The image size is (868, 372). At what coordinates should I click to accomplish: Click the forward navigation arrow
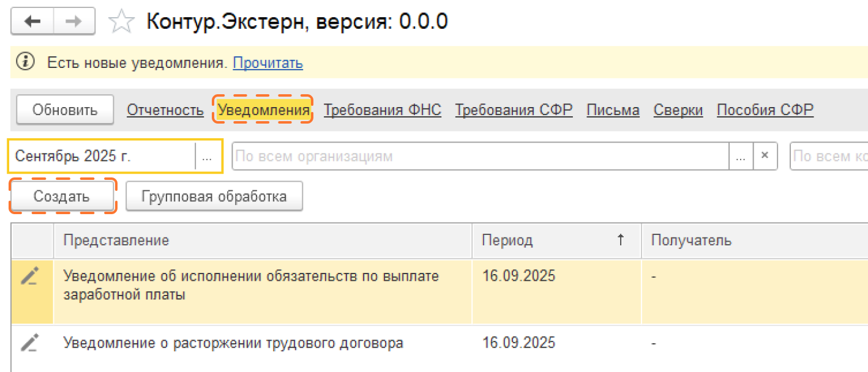point(74,22)
